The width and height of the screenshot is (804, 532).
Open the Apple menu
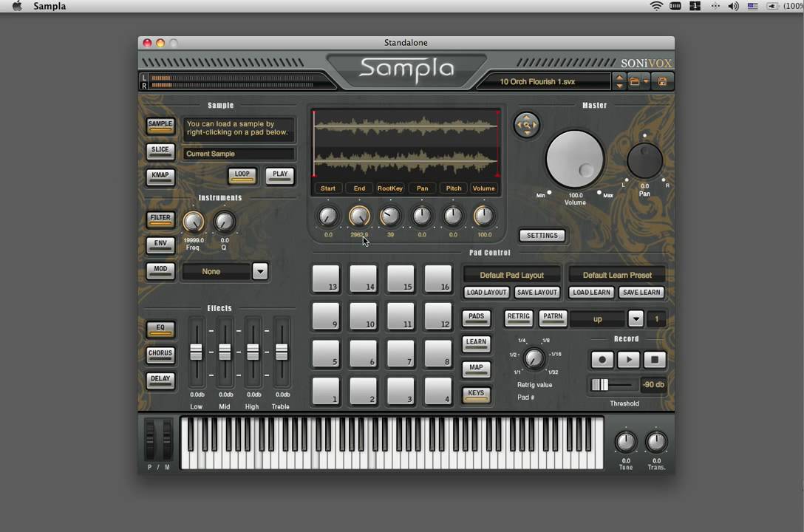[17, 6]
